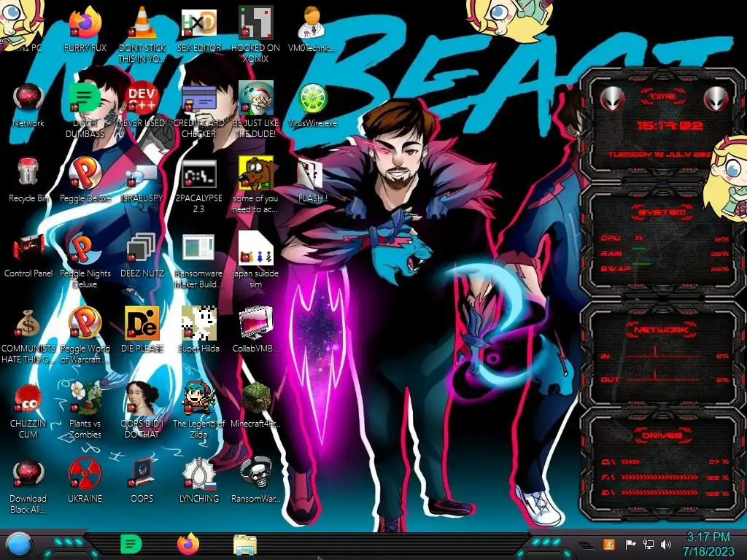Click the E:\ drive usage bar
The width and height of the screenshot is (747, 560).
(659, 493)
